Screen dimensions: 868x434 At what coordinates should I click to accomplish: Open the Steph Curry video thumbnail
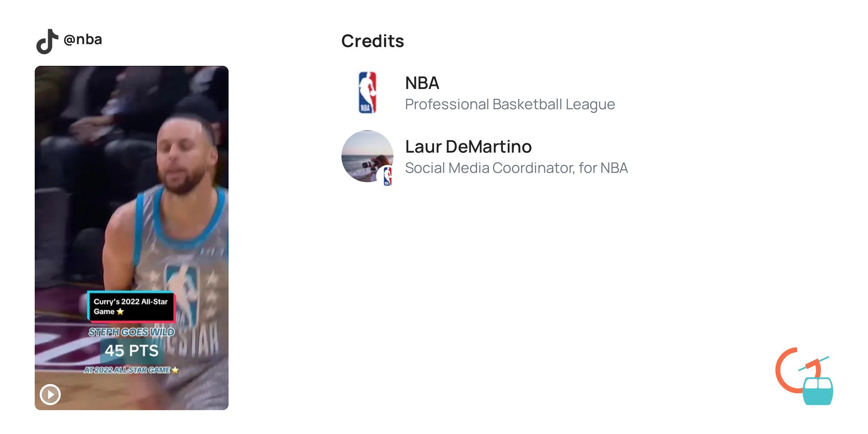pos(132,238)
